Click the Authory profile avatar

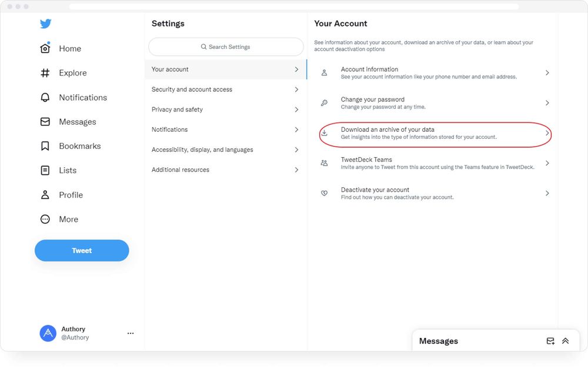point(48,333)
